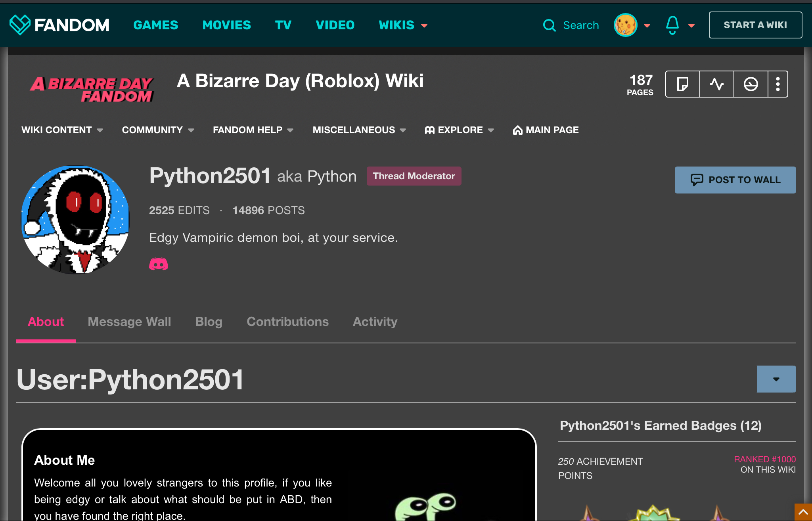Click the A Bizarre Day Fandom wiki logo
Screen dimensions: 812x521
pyautogui.click(x=92, y=89)
